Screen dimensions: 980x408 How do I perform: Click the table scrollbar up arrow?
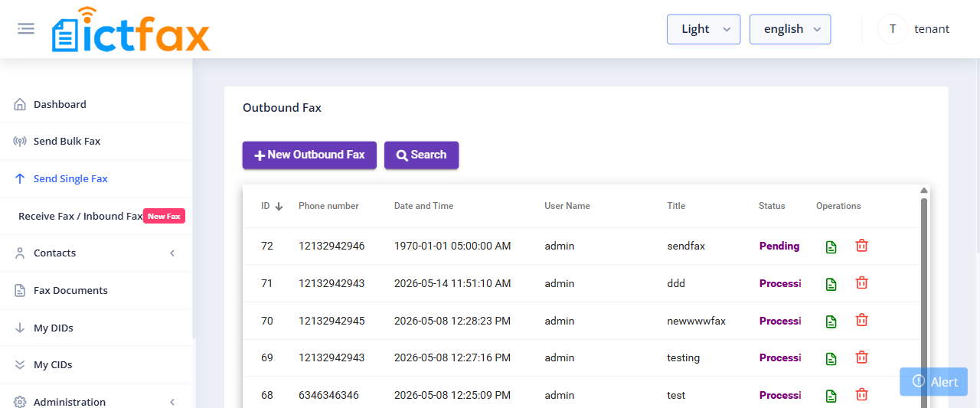[x=924, y=191]
